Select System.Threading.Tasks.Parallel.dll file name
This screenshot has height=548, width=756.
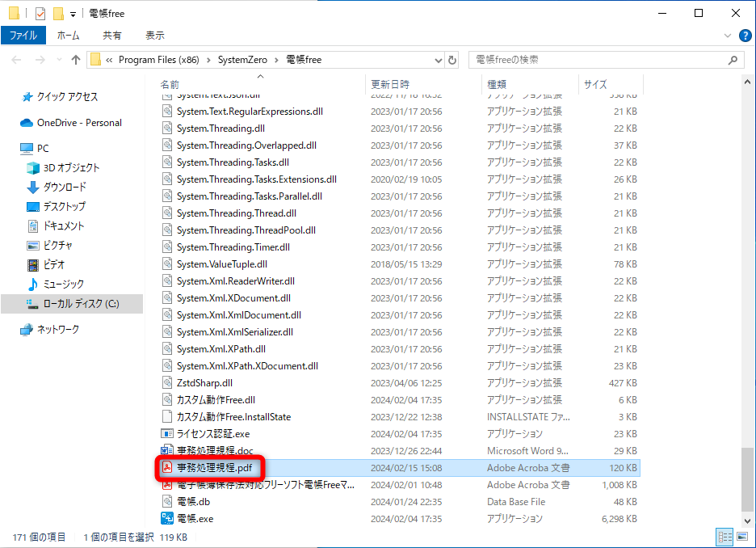(250, 196)
